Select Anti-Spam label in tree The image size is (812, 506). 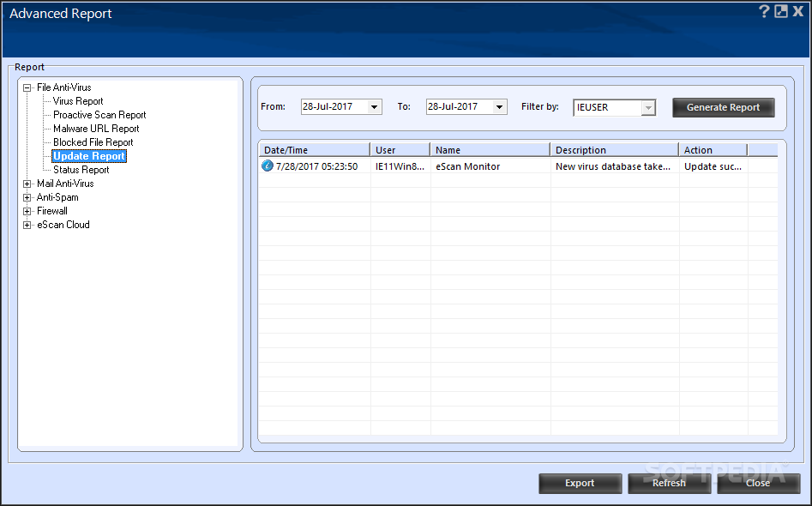pyautogui.click(x=57, y=197)
